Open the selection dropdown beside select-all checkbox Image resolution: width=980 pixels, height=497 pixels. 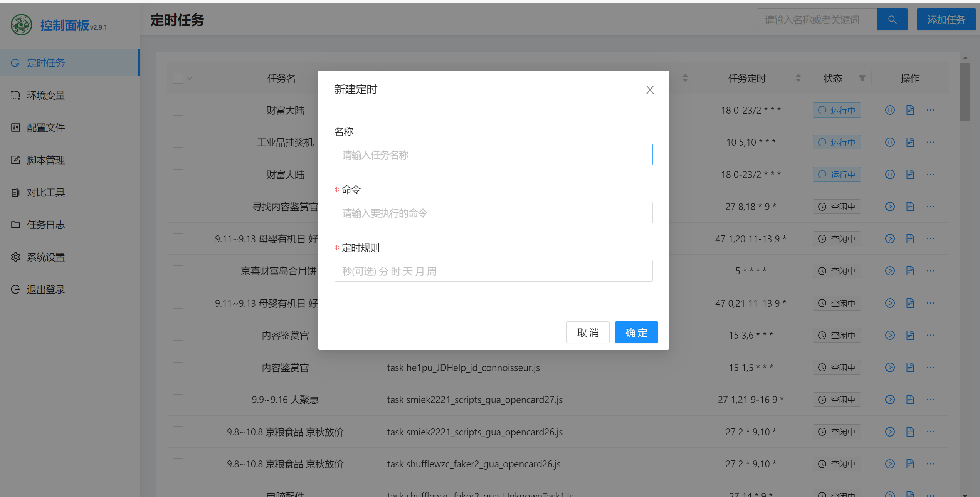tap(189, 78)
